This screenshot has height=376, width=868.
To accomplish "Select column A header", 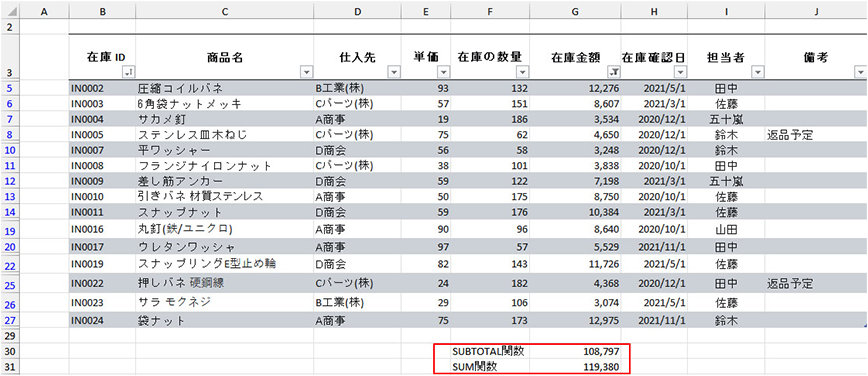I will pos(44,11).
